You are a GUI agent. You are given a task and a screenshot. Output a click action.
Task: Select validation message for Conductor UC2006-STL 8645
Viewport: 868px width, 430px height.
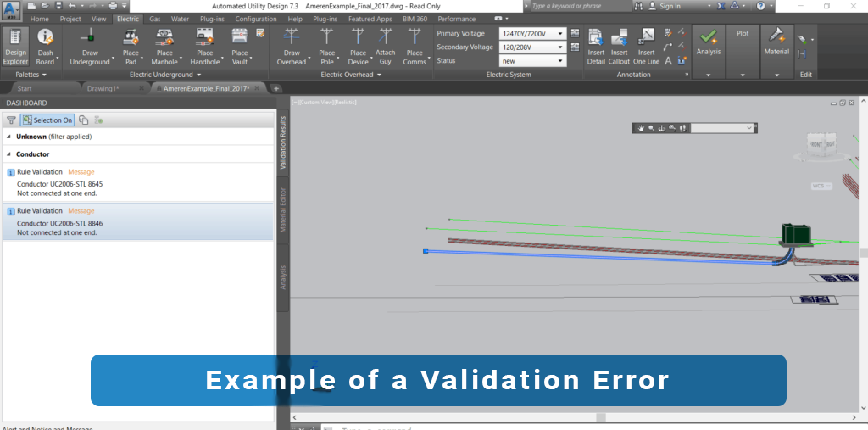(x=138, y=182)
